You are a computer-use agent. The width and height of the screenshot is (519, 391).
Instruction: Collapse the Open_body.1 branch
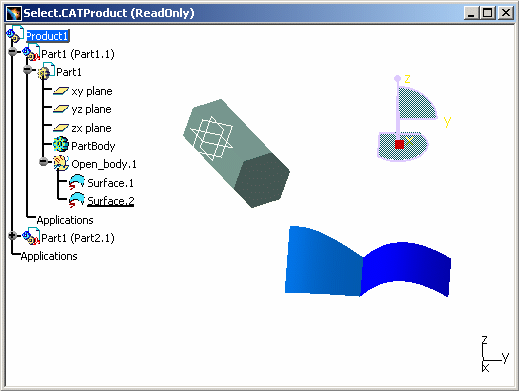coord(43,162)
